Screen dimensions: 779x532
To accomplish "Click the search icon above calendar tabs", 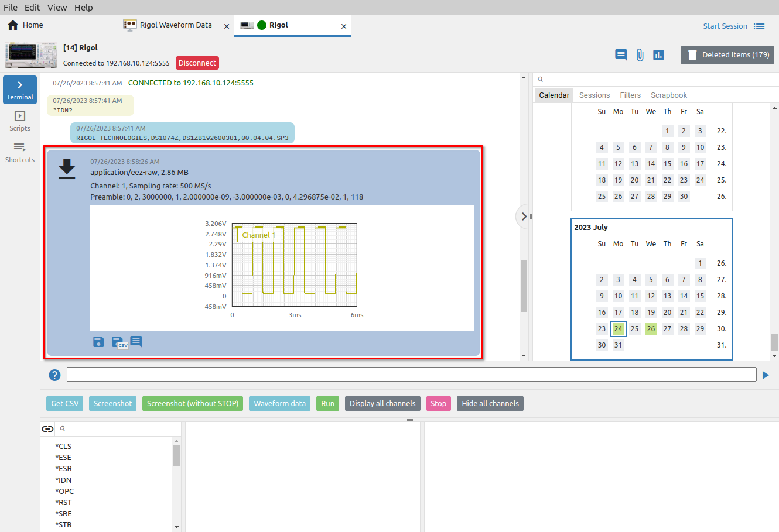I will click(541, 79).
